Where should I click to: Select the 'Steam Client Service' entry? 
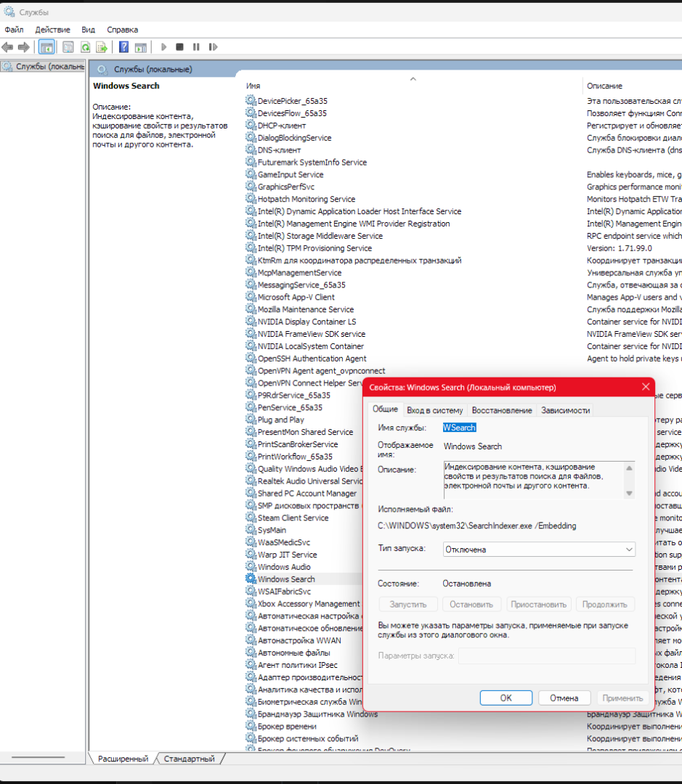point(293,518)
